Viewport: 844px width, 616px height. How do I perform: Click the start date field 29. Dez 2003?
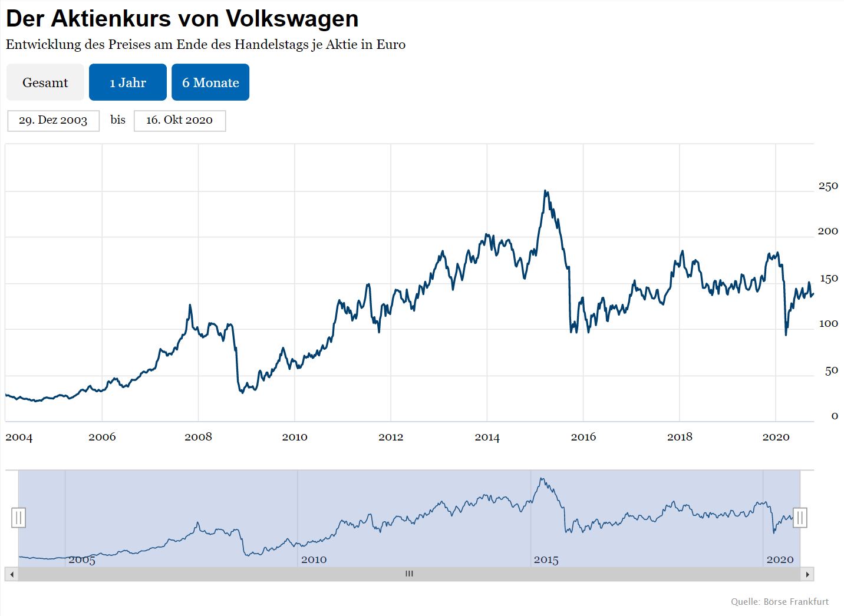pyautogui.click(x=53, y=120)
